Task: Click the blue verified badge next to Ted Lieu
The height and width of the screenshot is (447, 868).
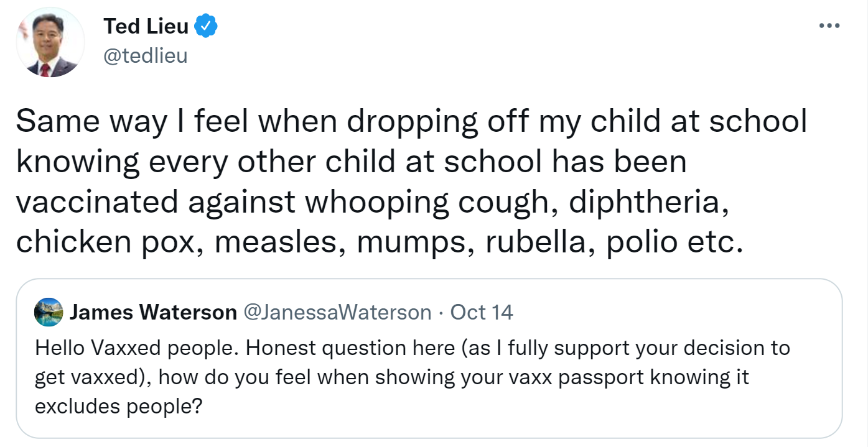Action: point(206,26)
